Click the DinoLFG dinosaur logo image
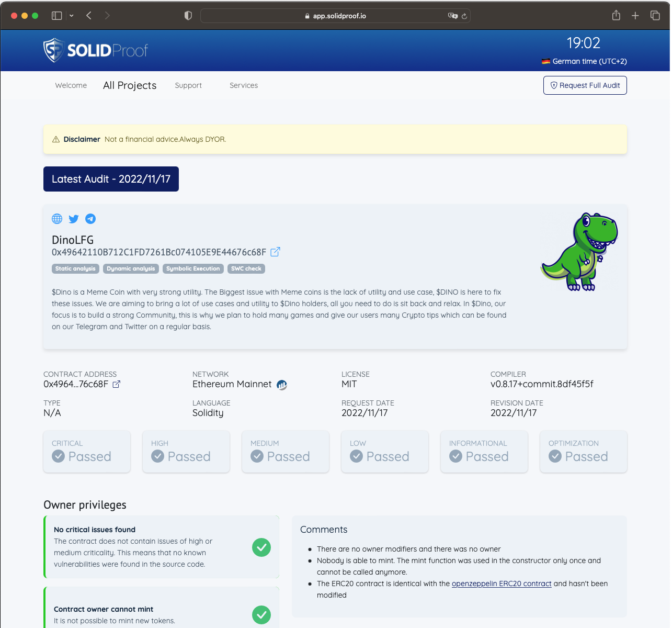 tap(579, 252)
